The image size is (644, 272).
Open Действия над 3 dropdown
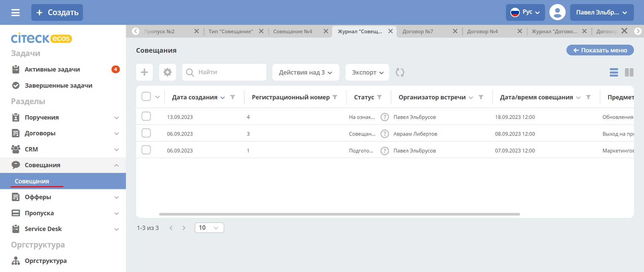pyautogui.click(x=306, y=72)
